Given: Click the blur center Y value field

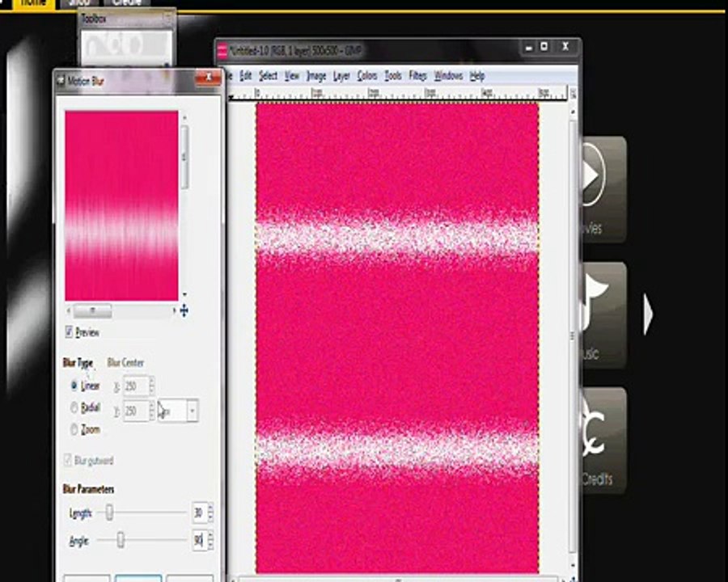Looking at the screenshot, I should click(x=136, y=411).
